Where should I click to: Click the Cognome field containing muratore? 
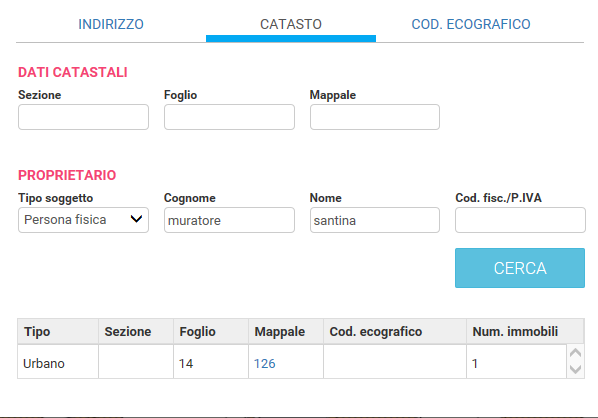(229, 220)
